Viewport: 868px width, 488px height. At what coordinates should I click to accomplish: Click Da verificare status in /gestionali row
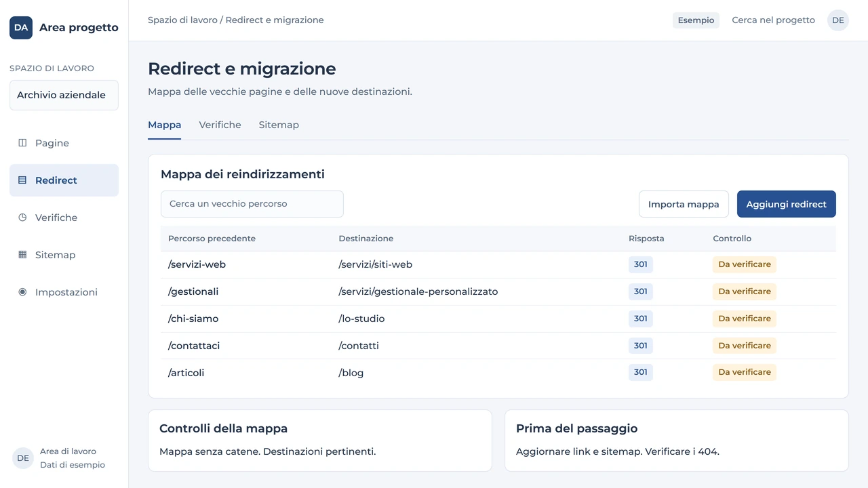(x=745, y=291)
